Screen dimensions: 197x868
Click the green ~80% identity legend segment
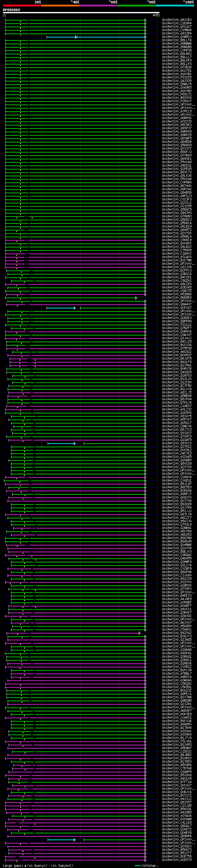[x=137, y=6]
